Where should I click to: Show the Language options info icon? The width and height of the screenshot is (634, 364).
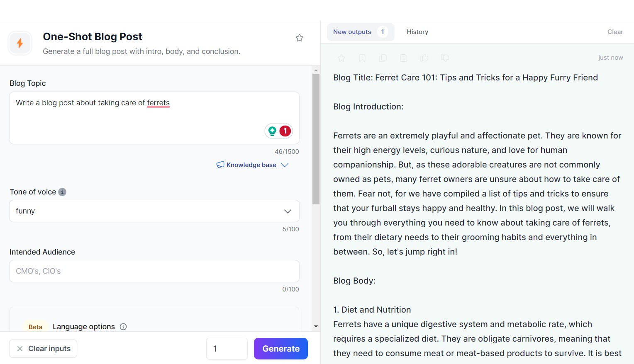pyautogui.click(x=123, y=327)
